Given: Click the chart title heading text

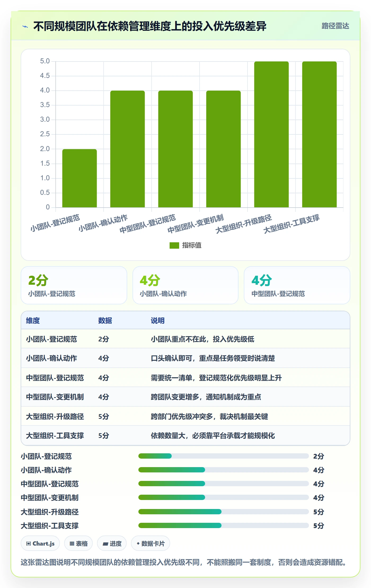Looking at the screenshot, I should coord(150,26).
